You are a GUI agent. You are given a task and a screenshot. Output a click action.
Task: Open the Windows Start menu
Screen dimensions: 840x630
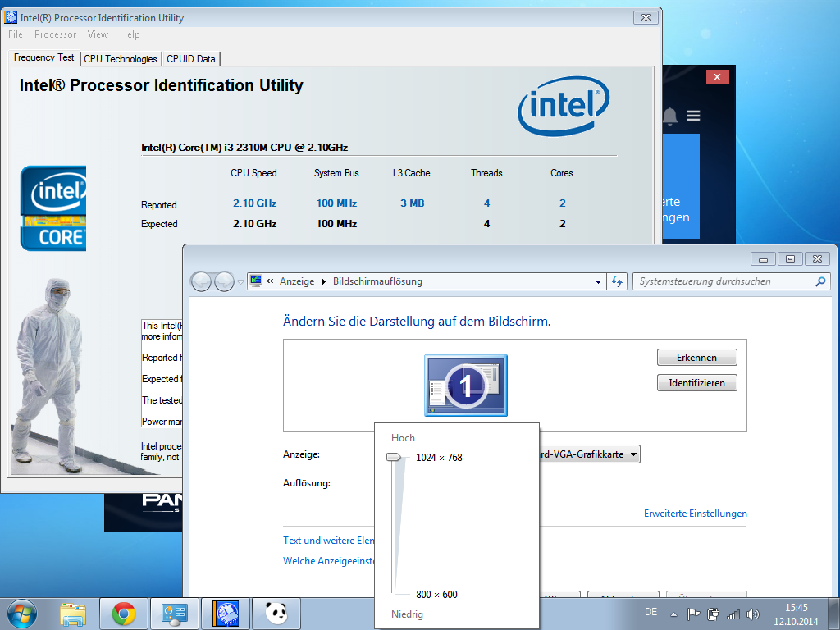21,614
